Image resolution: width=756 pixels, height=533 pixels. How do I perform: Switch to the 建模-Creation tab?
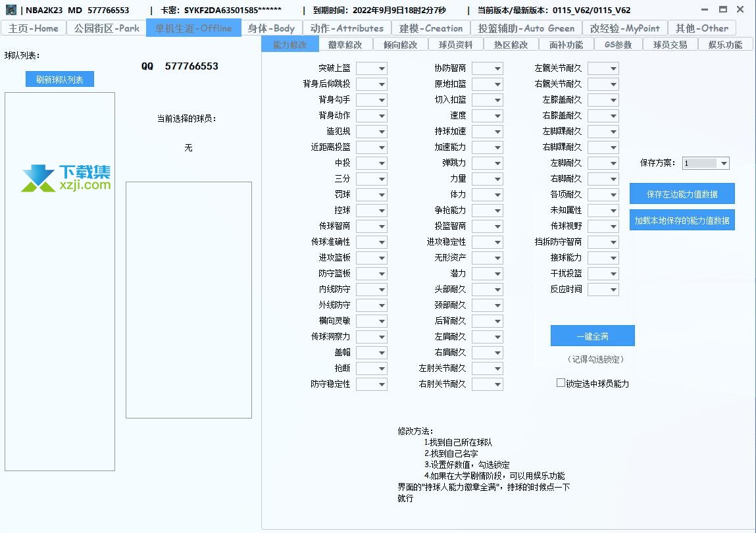click(x=431, y=28)
